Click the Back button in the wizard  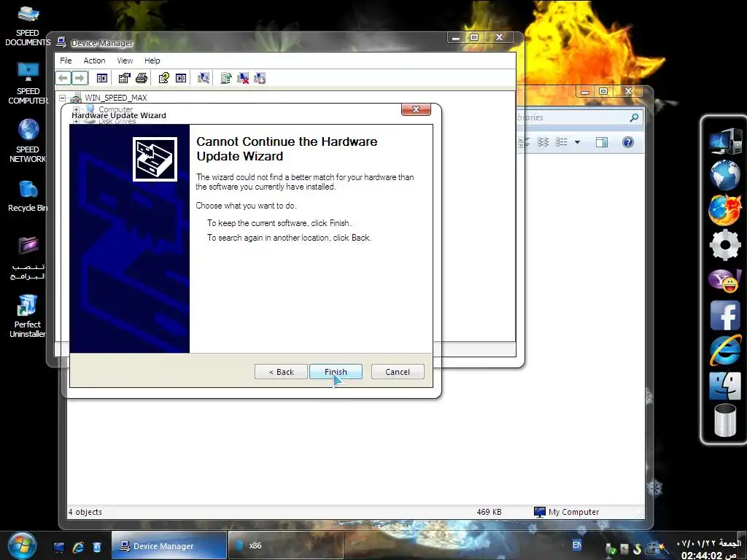pos(281,371)
